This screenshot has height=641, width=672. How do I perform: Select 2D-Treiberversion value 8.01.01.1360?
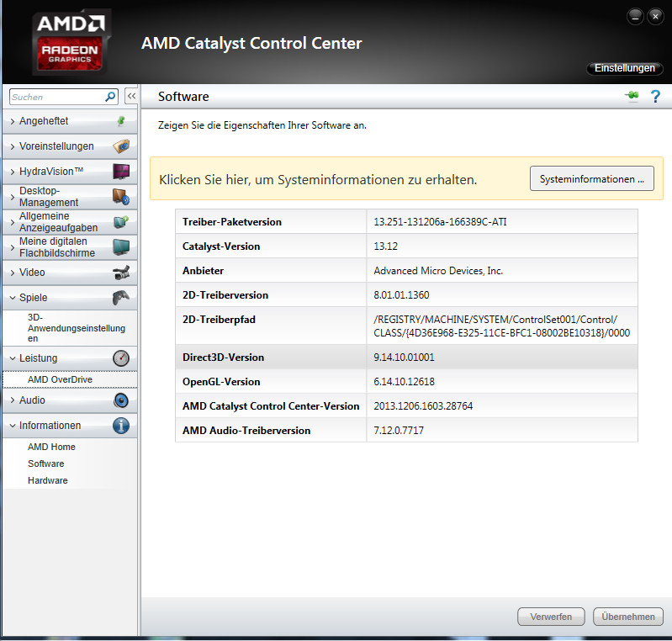401,295
